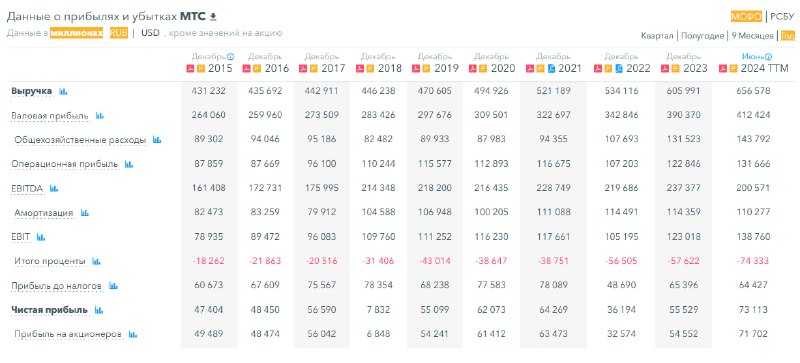Image resolution: width=800 pixels, height=363 pixels.
Task: Switch currency to USD
Action: click(x=150, y=33)
